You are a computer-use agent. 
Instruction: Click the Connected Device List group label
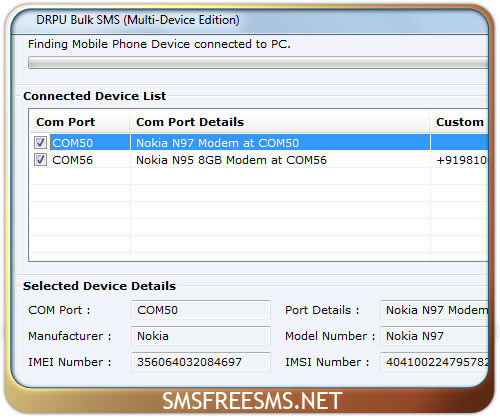coord(94,96)
